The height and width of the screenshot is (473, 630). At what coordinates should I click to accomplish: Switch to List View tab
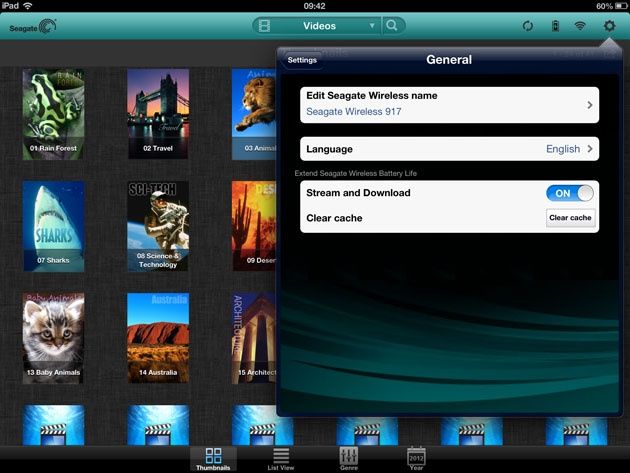point(281,459)
